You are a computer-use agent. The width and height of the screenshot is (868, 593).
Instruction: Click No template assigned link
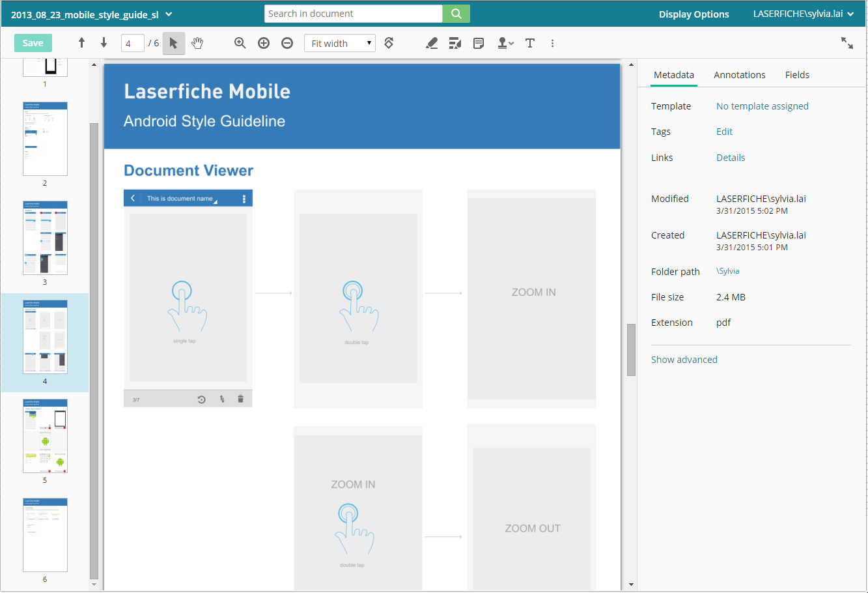(x=763, y=106)
